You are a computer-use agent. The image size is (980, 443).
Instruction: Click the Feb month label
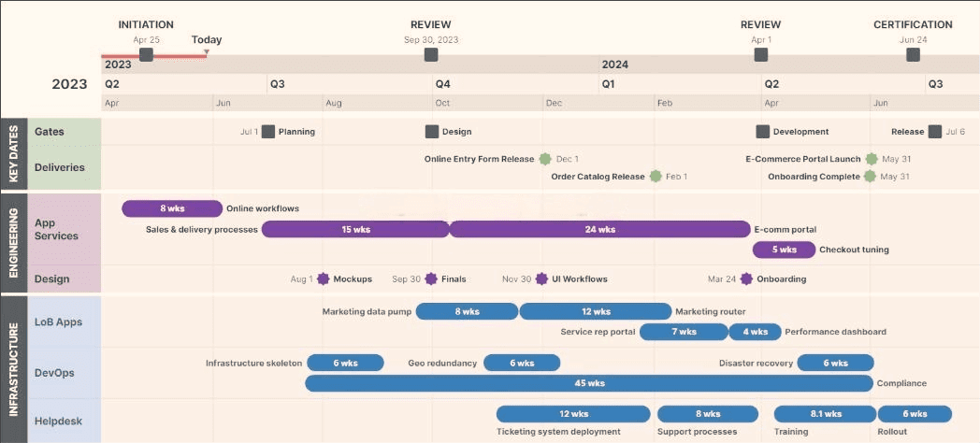(665, 103)
